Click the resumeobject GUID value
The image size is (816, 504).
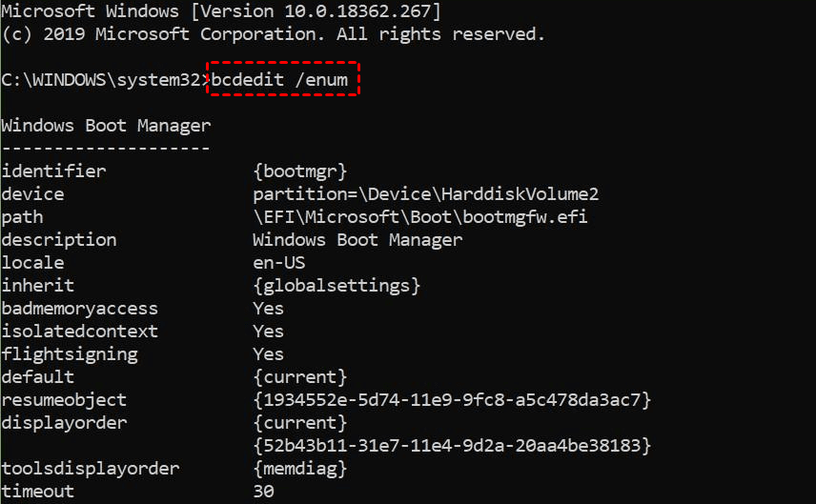pos(451,400)
